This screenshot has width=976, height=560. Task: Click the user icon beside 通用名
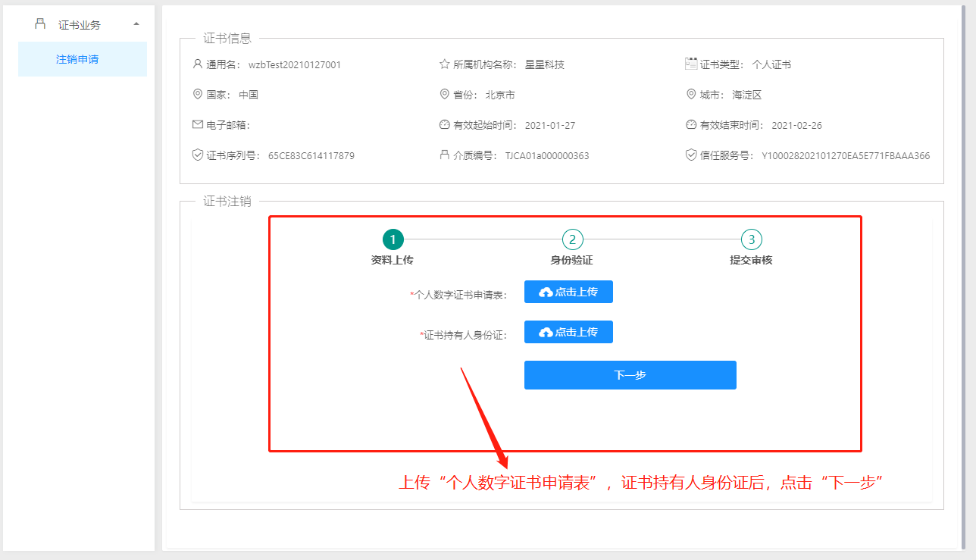coord(198,64)
